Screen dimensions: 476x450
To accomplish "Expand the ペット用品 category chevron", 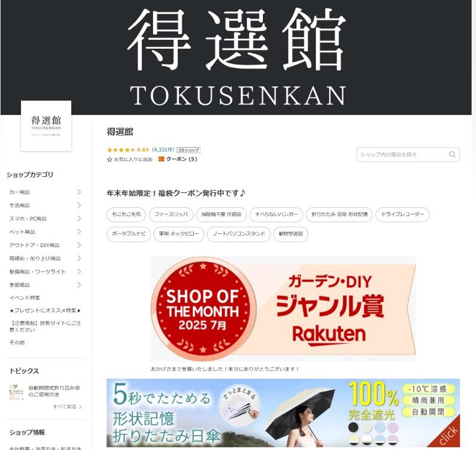I will 79,232.
